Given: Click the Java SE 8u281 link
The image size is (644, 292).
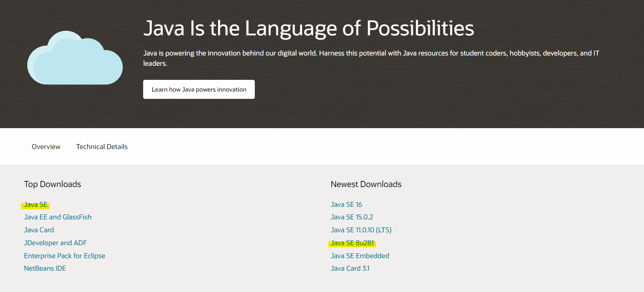Looking at the screenshot, I should point(352,243).
